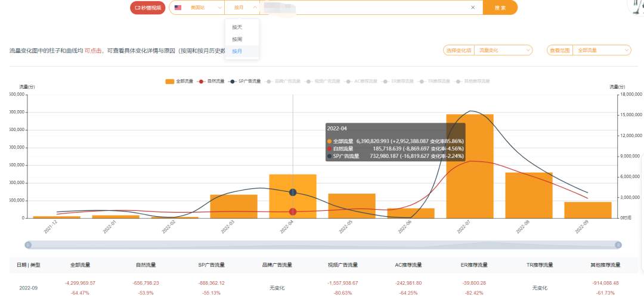Image resolution: width=644 pixels, height=302 pixels.
Task: Grab the left handle of range slider
Action: pyautogui.click(x=29, y=245)
